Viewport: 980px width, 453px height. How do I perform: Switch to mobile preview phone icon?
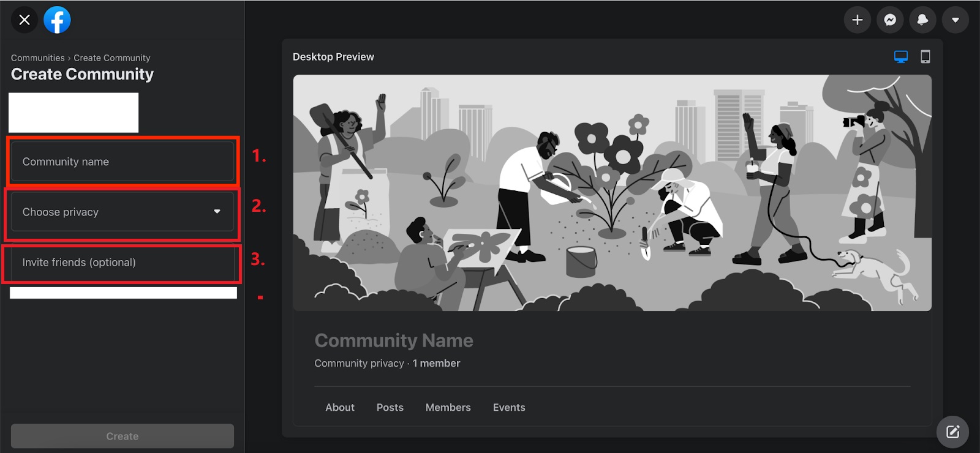[x=925, y=57]
